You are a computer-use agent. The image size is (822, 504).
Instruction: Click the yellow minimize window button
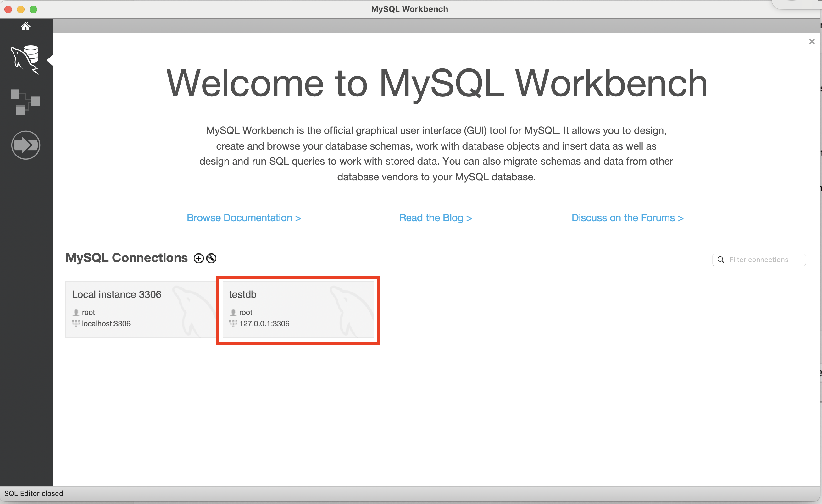[x=21, y=9]
